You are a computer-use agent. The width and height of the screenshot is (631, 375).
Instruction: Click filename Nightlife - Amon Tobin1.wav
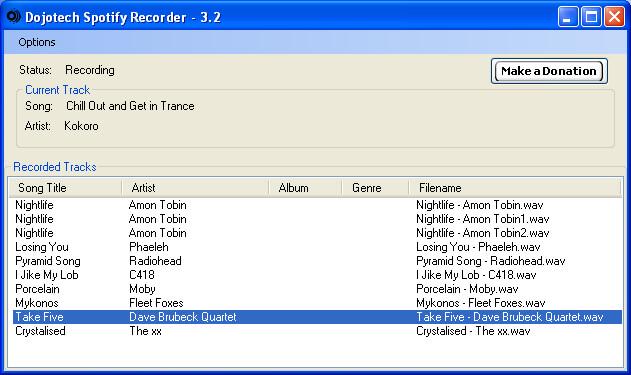tap(483, 219)
